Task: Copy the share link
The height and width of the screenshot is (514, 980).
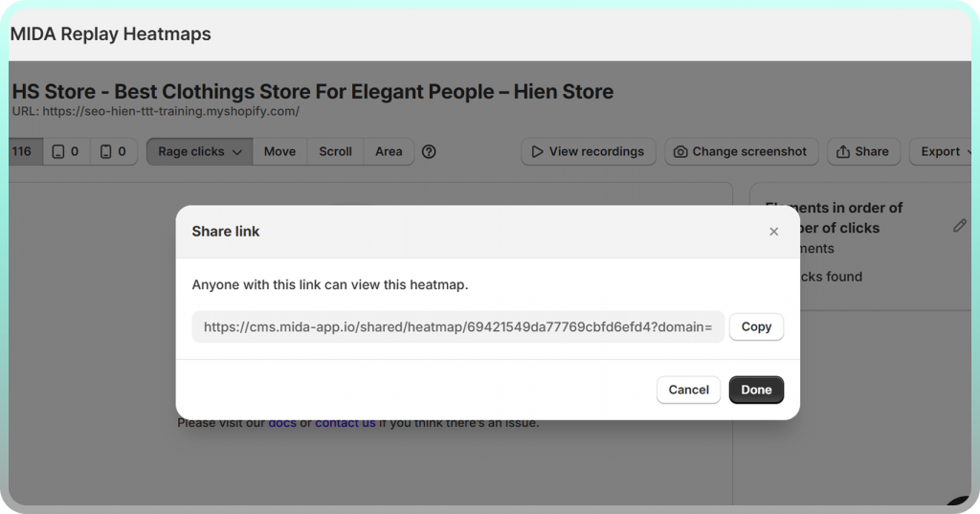Action: [756, 326]
